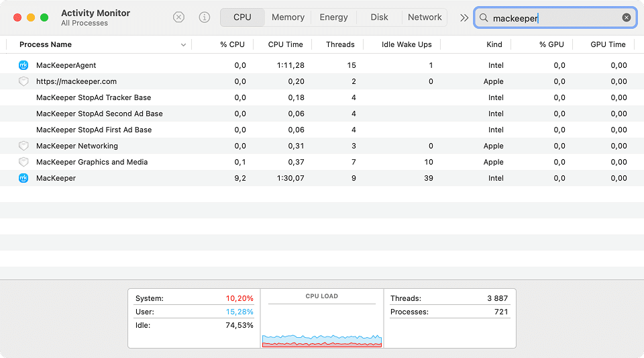The image size is (644, 358).
Task: Click the Activity Monitor window title
Action: [95, 13]
